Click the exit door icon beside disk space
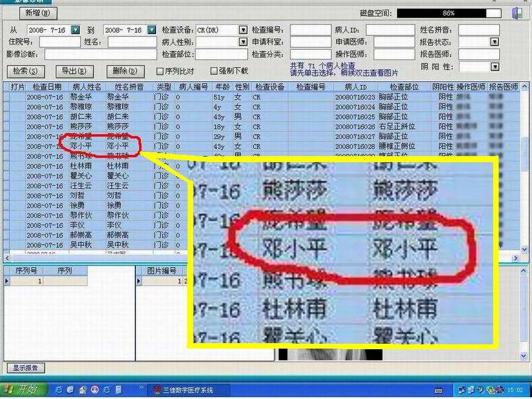Viewport: 532px width, 399px height. coord(517,13)
